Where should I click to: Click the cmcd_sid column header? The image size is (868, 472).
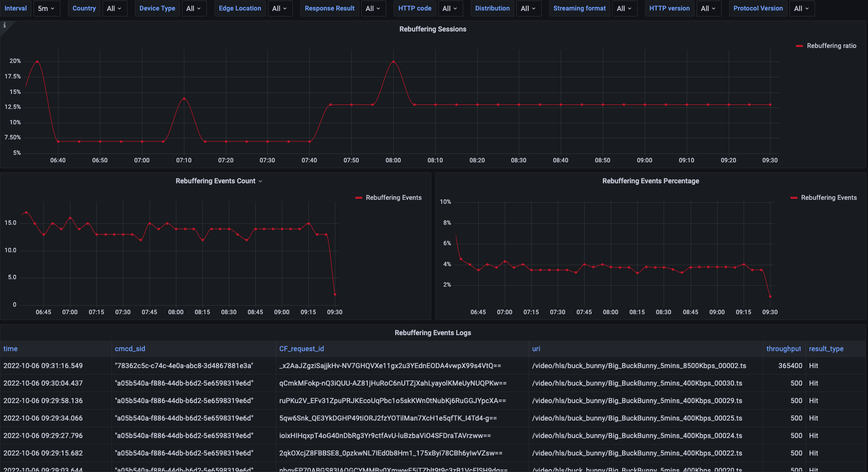[x=130, y=349]
